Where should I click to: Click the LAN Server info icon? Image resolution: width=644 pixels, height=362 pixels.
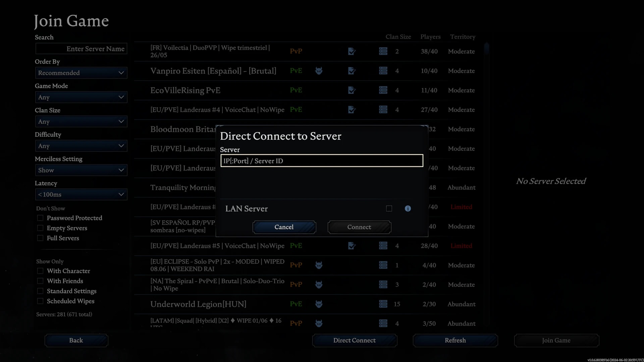point(408,208)
